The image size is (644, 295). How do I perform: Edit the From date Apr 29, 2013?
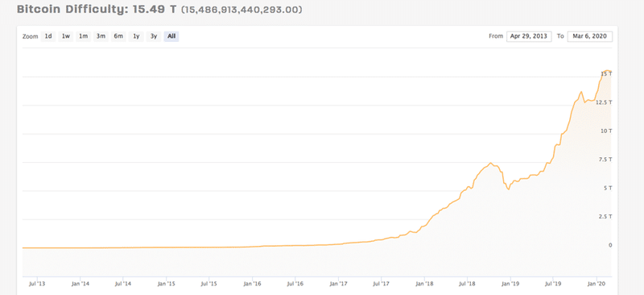coord(529,36)
